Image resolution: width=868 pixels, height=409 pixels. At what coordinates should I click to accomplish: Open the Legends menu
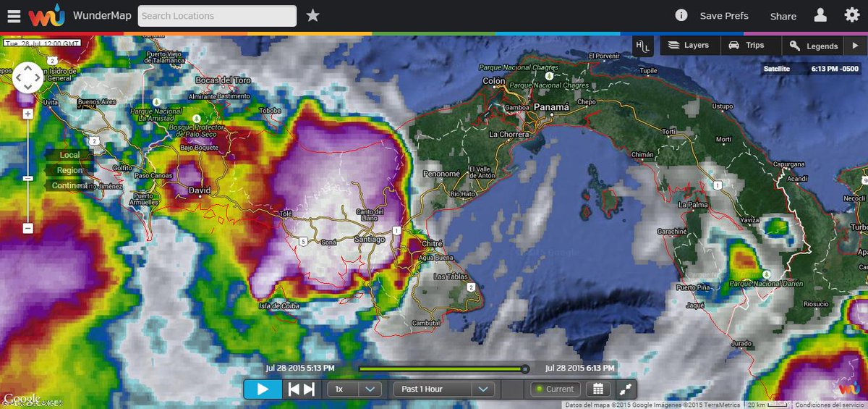pyautogui.click(x=814, y=45)
